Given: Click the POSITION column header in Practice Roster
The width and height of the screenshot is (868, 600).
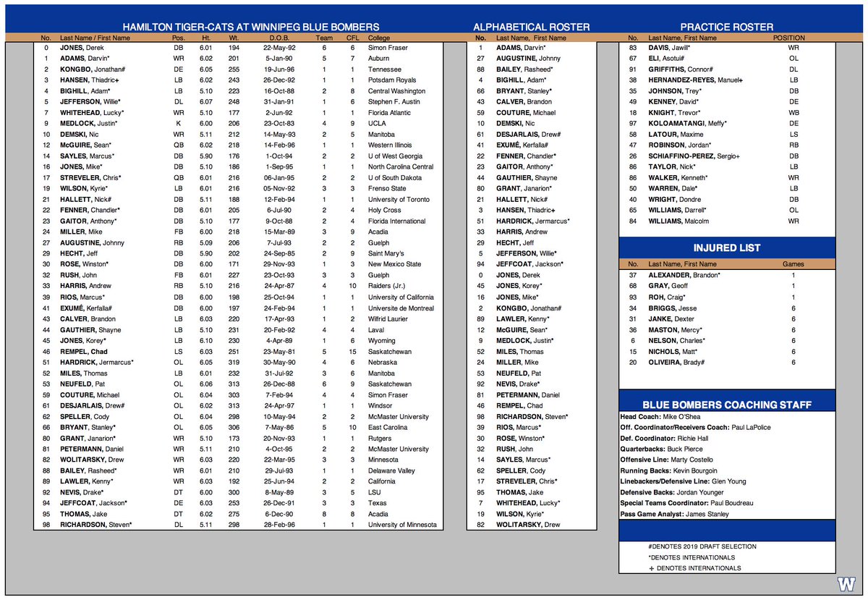Looking at the screenshot, I should pos(788,37).
